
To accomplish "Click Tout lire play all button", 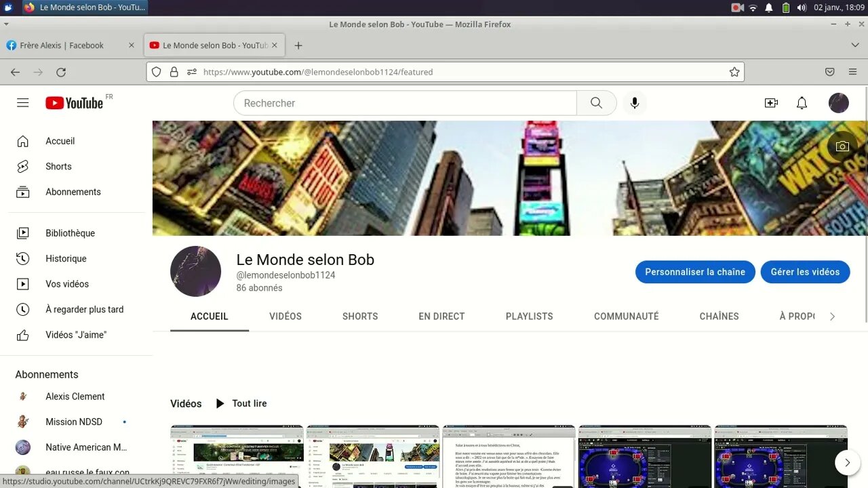I will 241,403.
